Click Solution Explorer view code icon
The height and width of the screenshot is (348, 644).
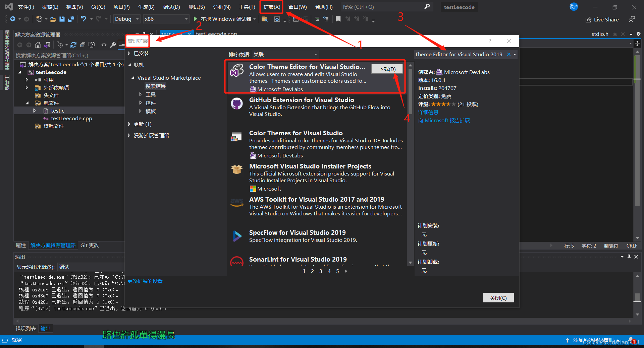coord(104,45)
